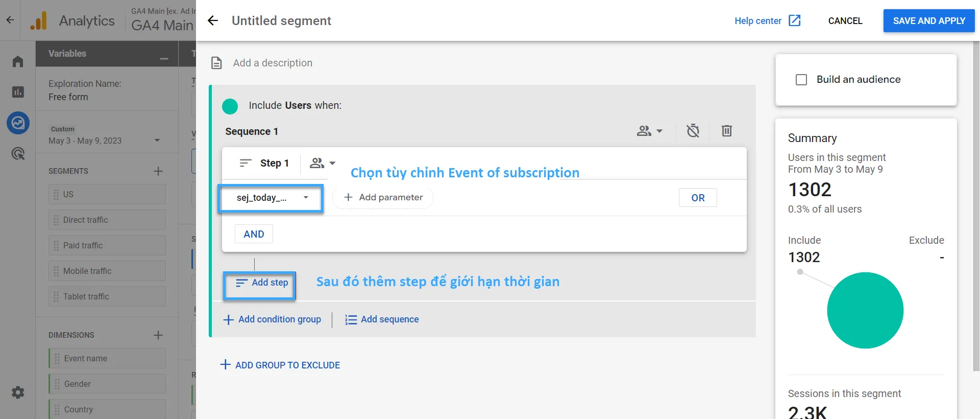Click drag handle of Event name dimension
The width and height of the screenshot is (980, 419).
57,358
